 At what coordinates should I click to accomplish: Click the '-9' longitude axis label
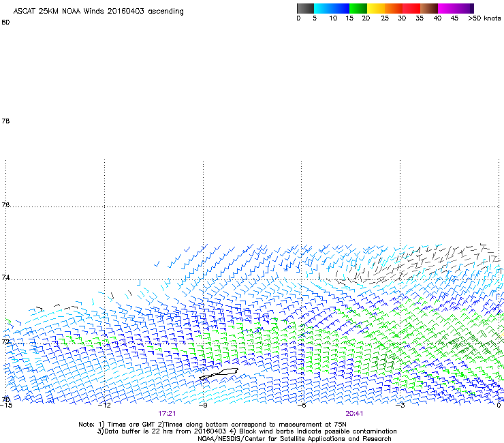(x=203, y=406)
